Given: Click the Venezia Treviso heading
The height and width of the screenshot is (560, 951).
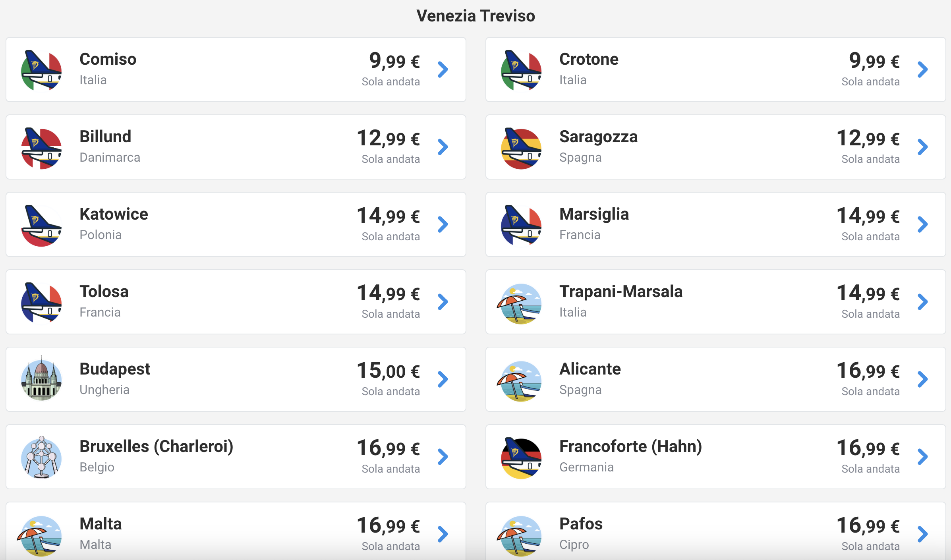Looking at the screenshot, I should 475,16.
